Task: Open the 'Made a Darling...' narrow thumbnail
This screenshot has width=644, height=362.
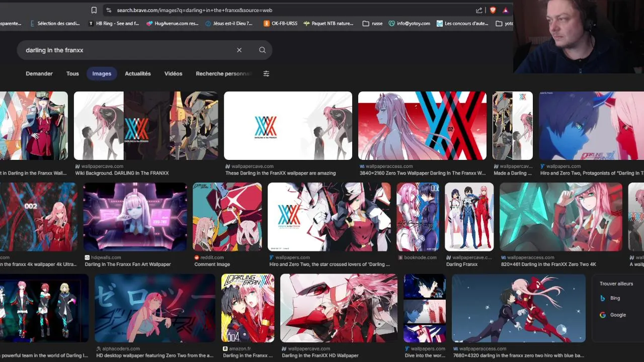Action: point(513,126)
